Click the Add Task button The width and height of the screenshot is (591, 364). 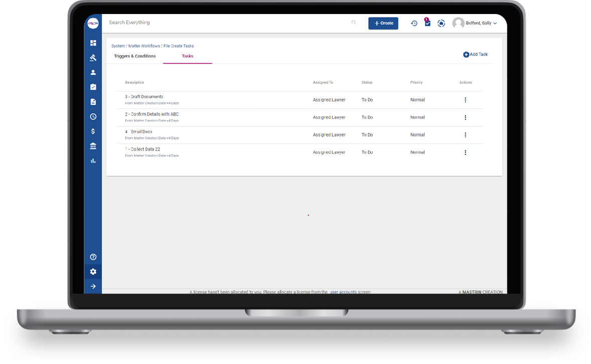point(475,55)
